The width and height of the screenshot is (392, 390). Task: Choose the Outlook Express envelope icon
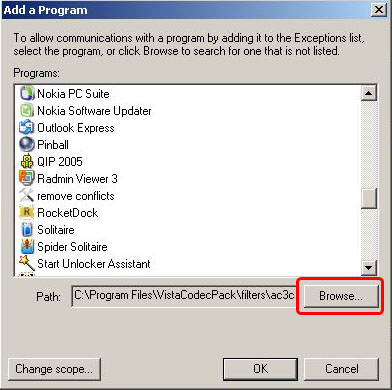27,127
